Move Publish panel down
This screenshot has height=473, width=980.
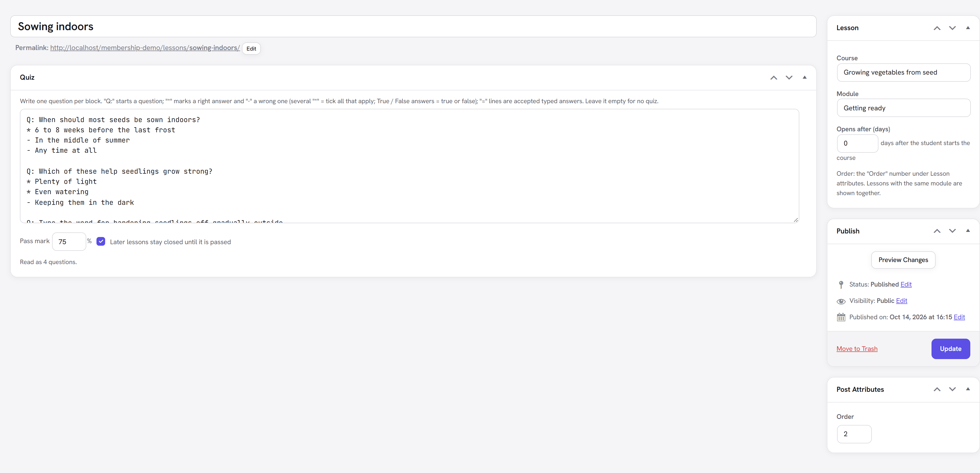[x=952, y=231]
